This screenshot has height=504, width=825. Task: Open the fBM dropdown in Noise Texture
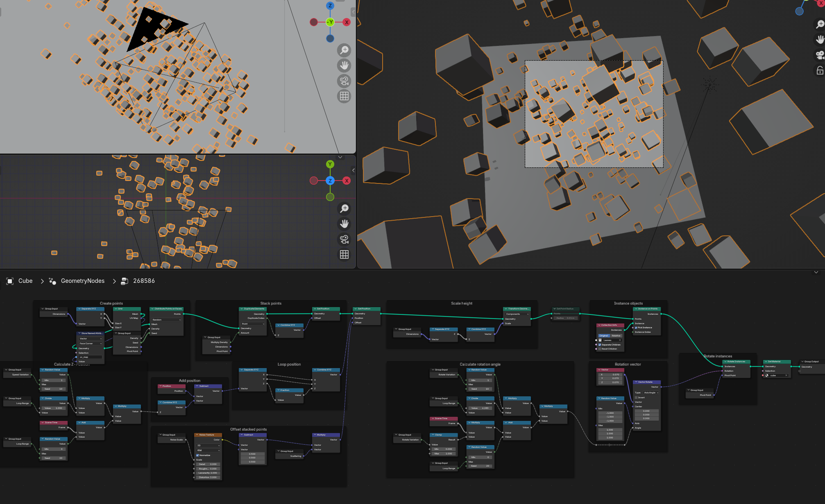click(208, 450)
